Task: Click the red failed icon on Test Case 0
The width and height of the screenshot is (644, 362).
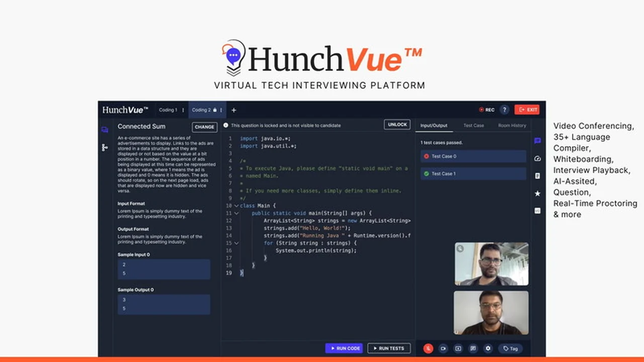Action: click(427, 156)
